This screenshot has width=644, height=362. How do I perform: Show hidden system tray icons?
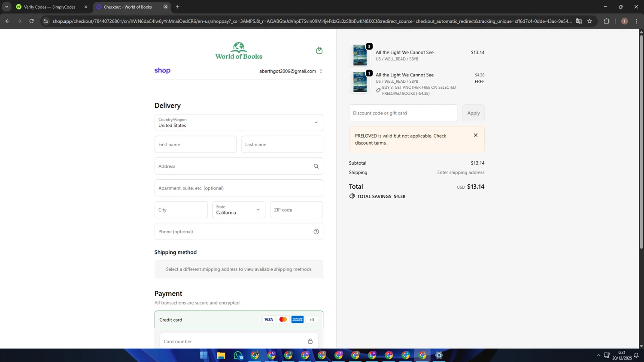(598, 355)
